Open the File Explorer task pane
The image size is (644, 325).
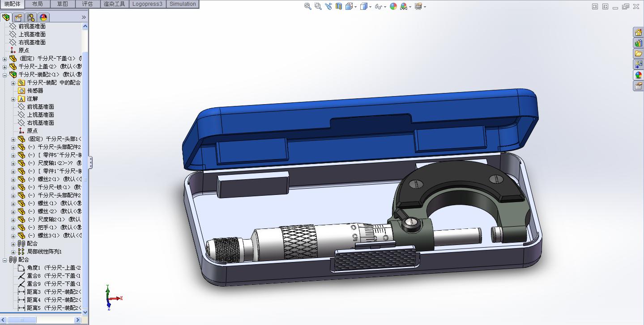[x=638, y=54]
